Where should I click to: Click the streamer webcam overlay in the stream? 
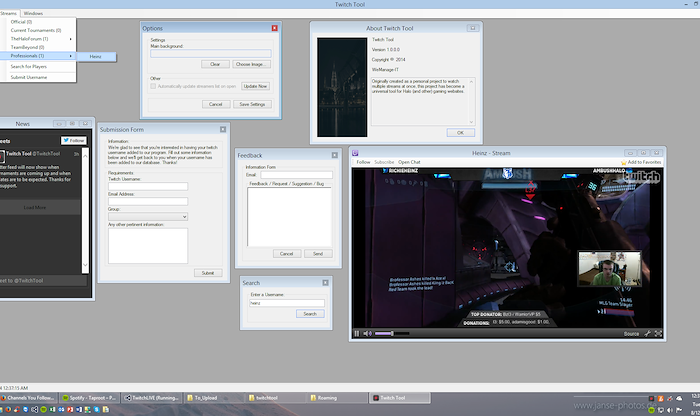(x=609, y=268)
